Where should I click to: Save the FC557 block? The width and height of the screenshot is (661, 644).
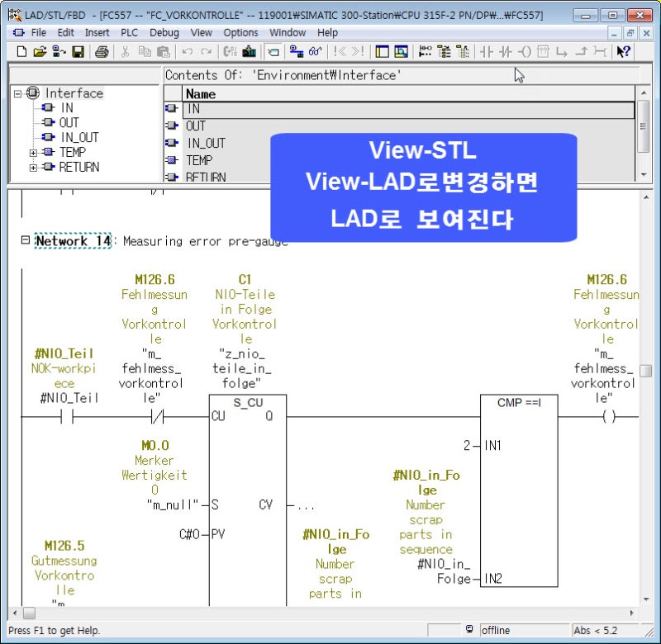[77, 50]
